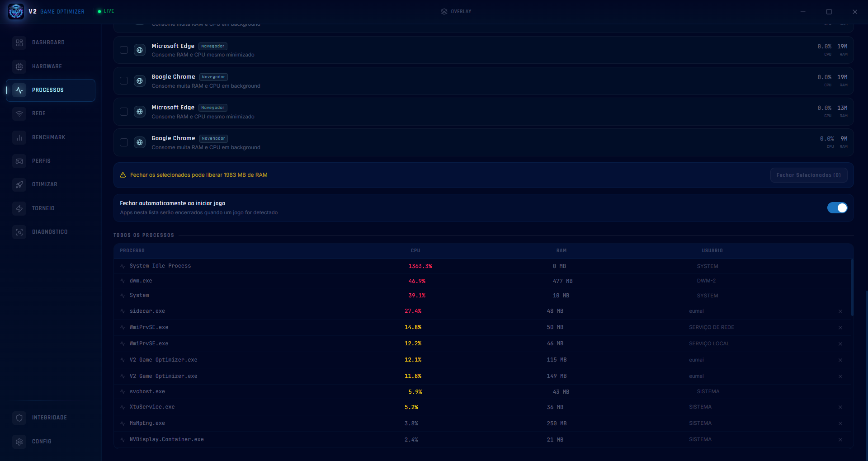Image resolution: width=868 pixels, height=461 pixels.
Task: Sort by the Processo column header
Action: (132, 251)
